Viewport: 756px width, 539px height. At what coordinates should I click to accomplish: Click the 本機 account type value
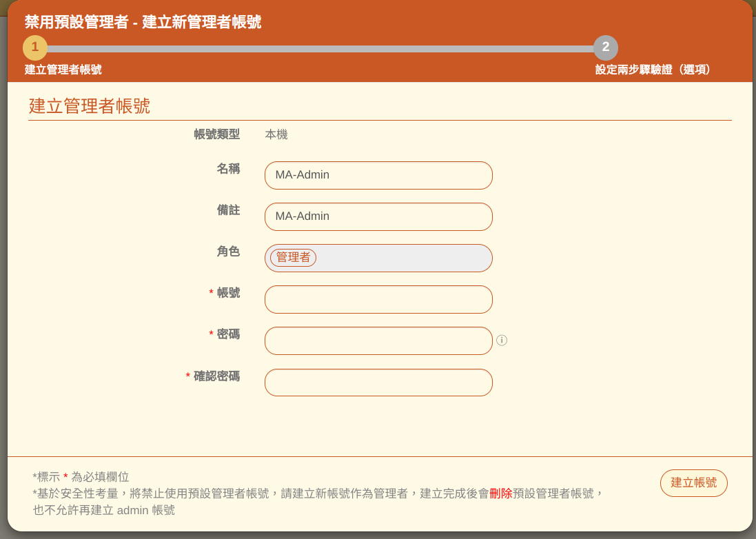coord(276,134)
